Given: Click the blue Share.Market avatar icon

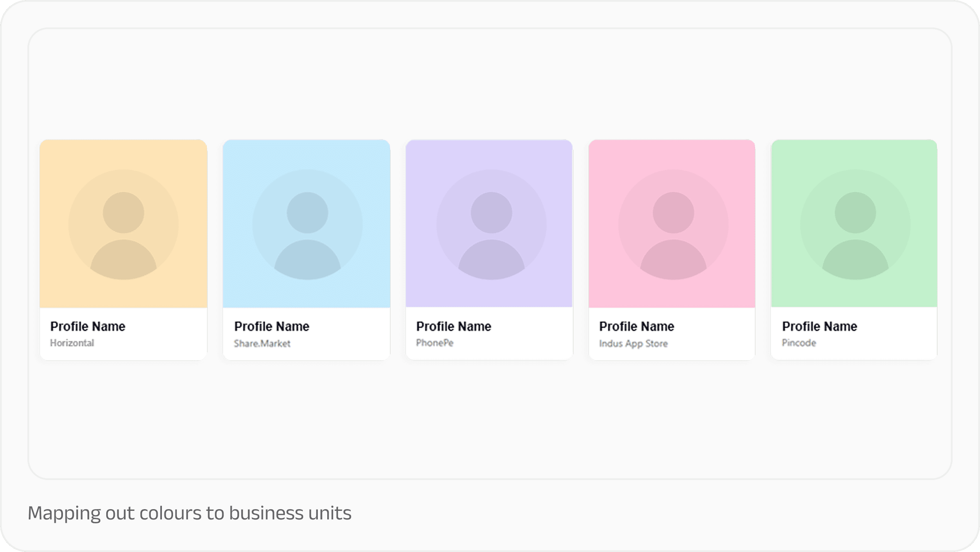Looking at the screenshot, I should 307,225.
